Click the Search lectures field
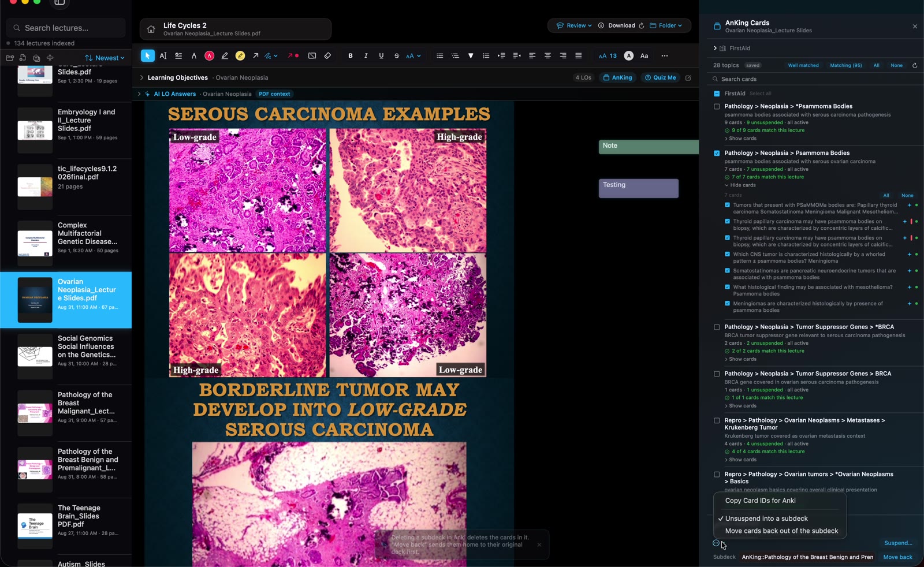 66,28
